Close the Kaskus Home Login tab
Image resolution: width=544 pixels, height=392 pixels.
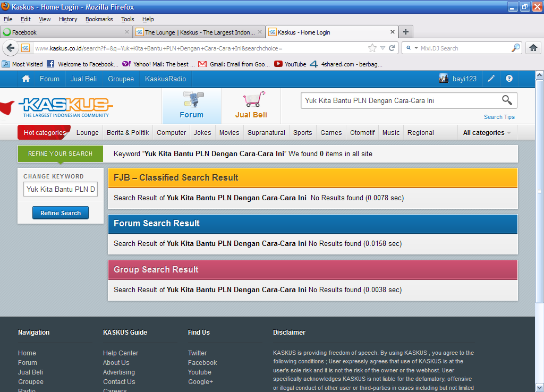pyautogui.click(x=393, y=32)
